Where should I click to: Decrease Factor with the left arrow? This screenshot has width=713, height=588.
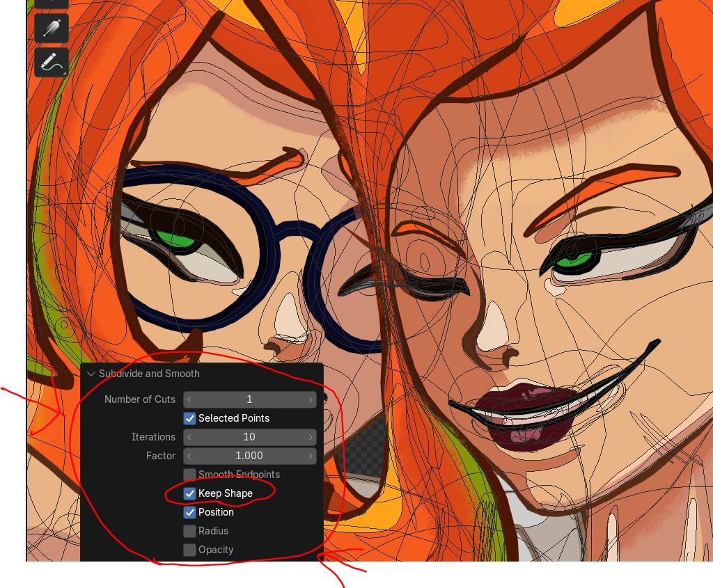[x=189, y=456]
